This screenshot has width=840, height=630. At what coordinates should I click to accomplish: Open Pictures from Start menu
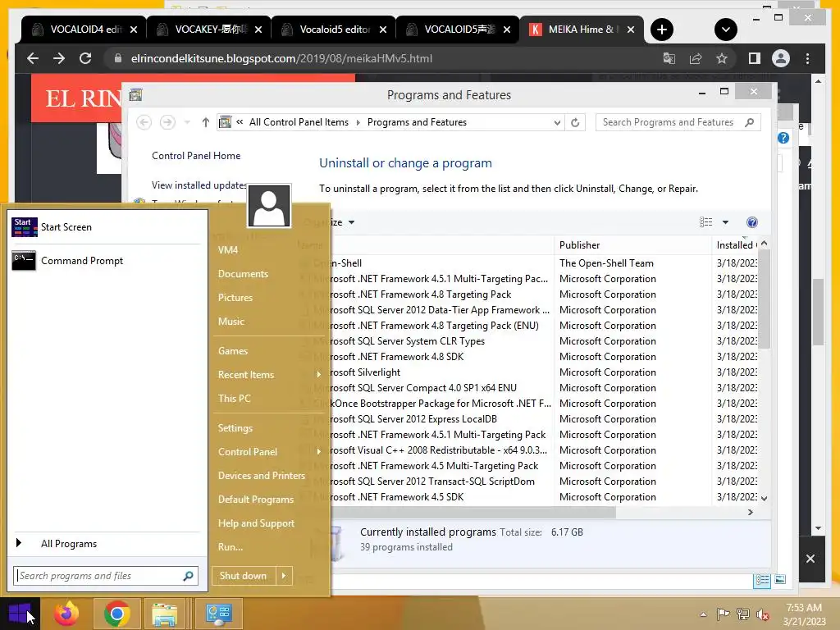pos(235,298)
